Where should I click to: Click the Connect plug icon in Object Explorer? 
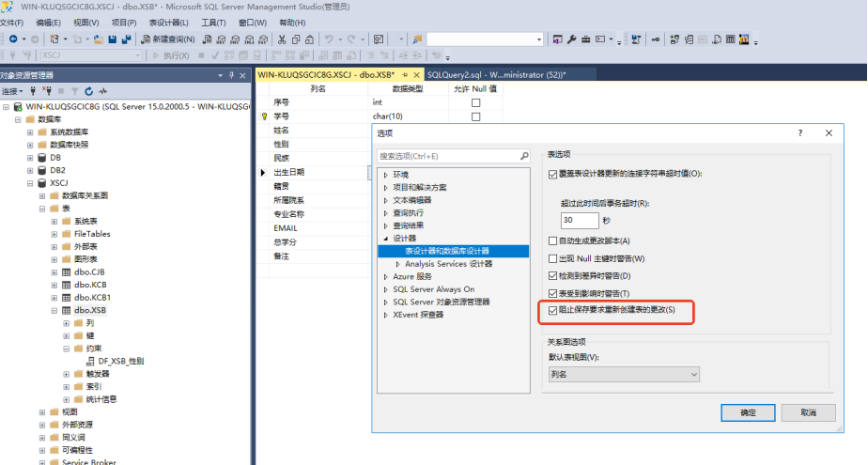[33, 91]
